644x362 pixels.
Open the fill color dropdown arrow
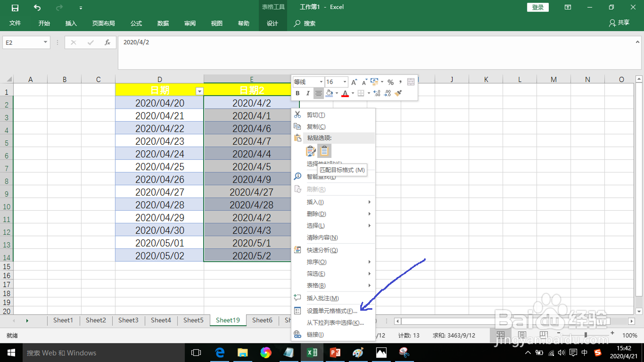337,94
